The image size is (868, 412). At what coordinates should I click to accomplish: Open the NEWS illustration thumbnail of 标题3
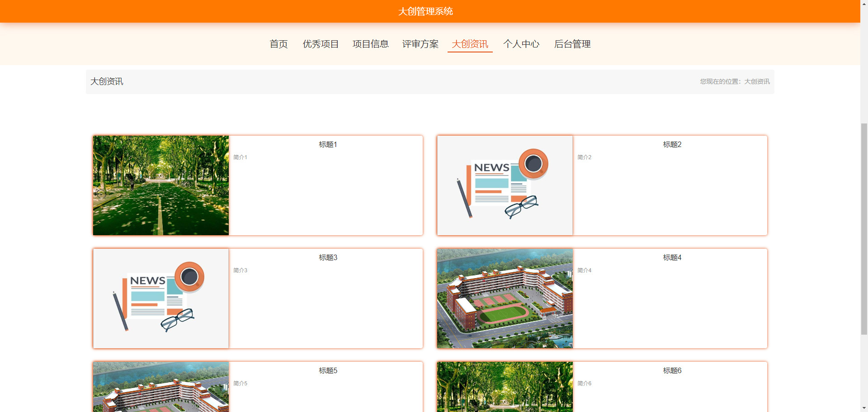[x=161, y=298]
